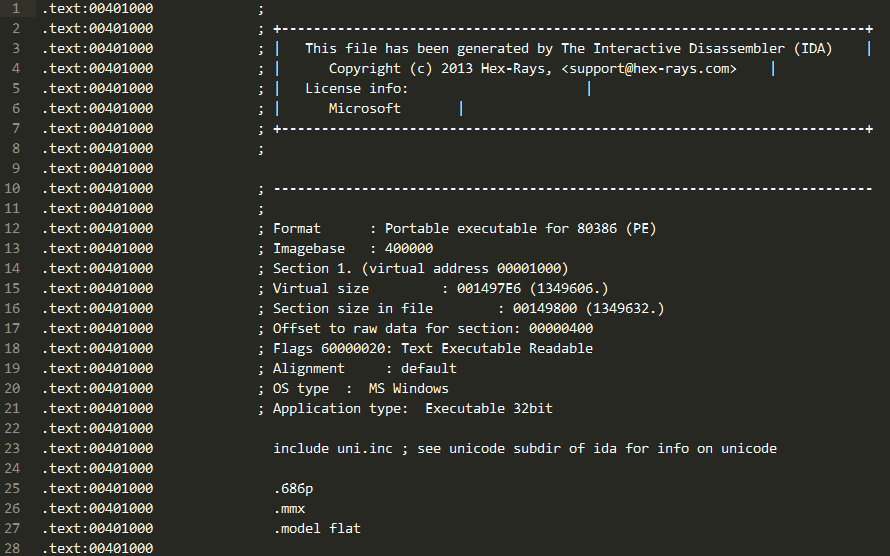Viewport: 890px width, 556px height.
Task: Click the '.model flat' directive
Action: pos(317,528)
